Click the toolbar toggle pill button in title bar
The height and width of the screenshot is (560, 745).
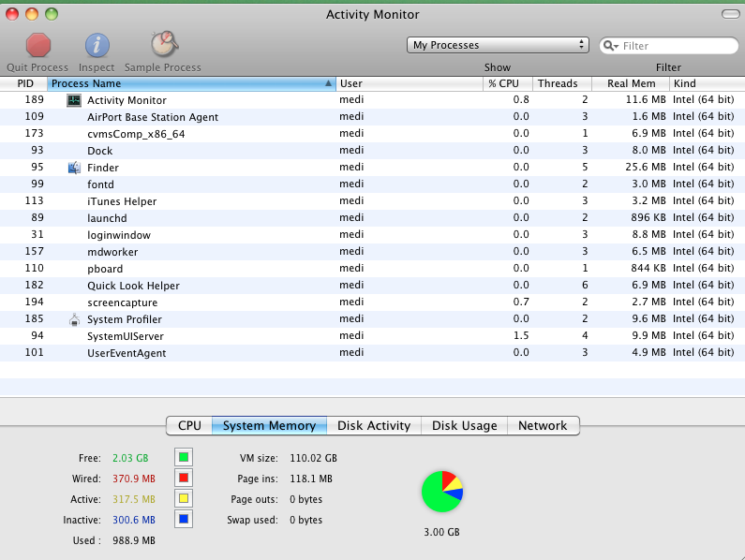pos(729,14)
